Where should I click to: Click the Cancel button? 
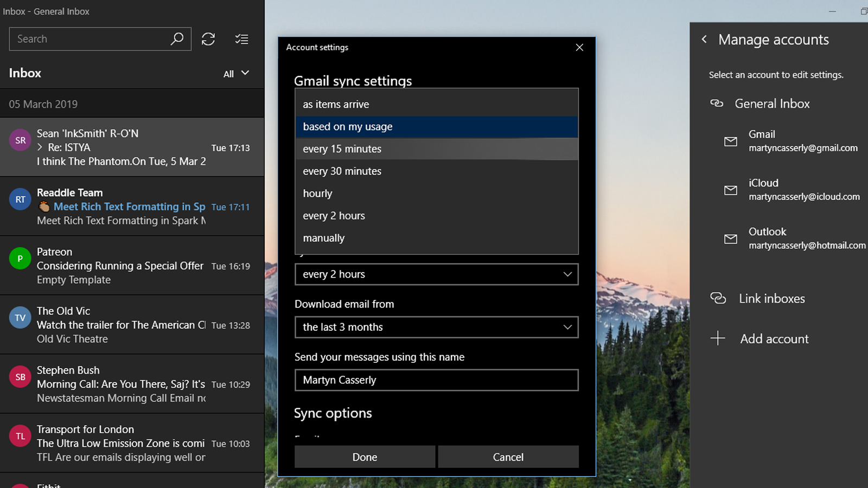(x=508, y=457)
